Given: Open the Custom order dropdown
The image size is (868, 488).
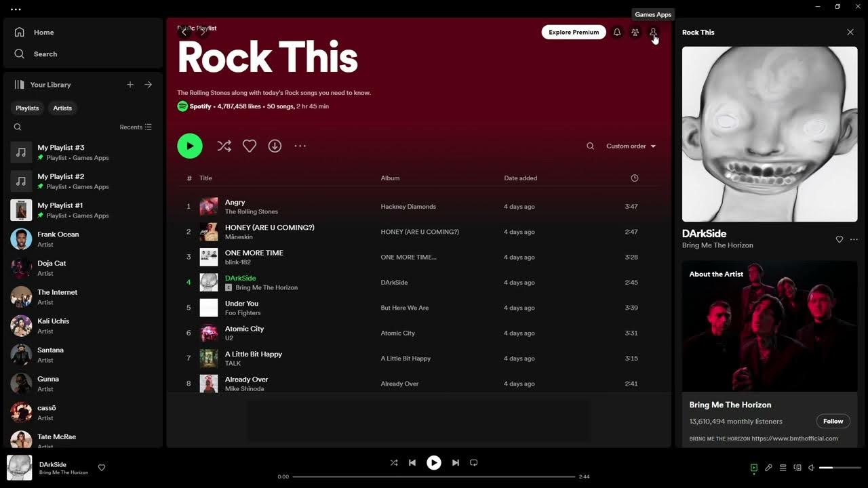Looking at the screenshot, I should [x=631, y=146].
